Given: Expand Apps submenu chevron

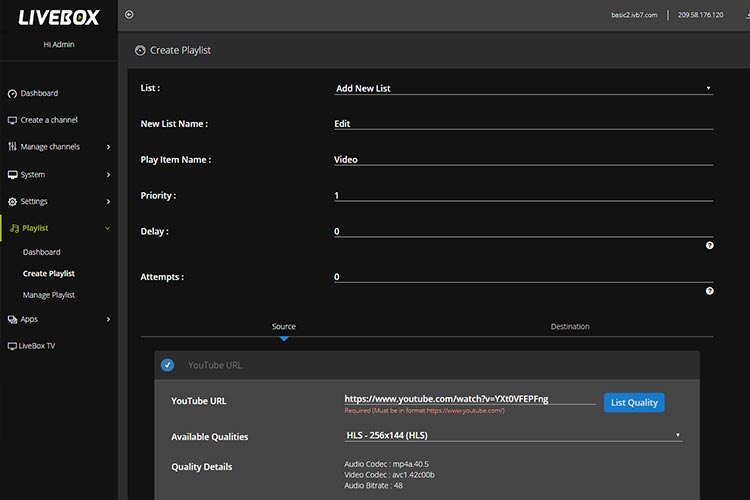Looking at the screenshot, I should click(108, 319).
